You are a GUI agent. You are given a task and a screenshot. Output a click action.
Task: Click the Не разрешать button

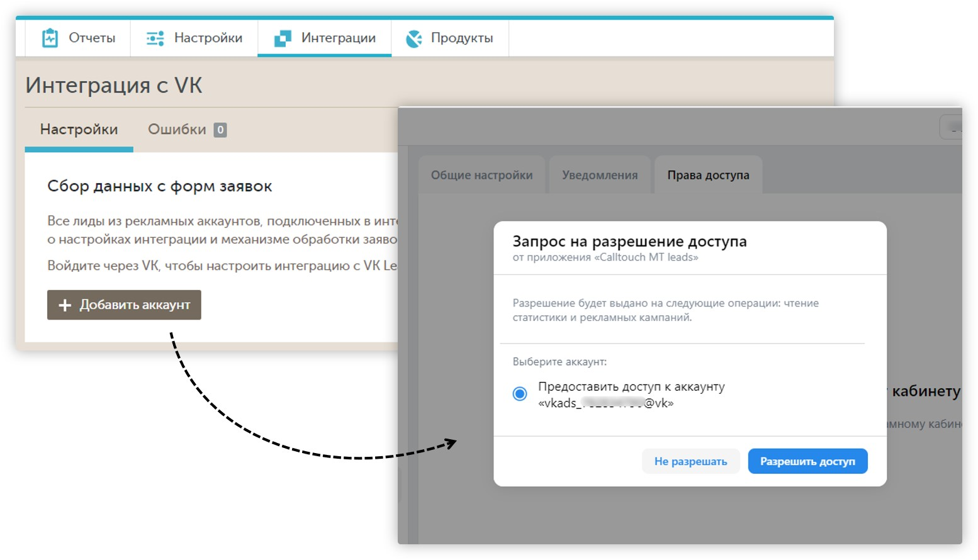[691, 461]
